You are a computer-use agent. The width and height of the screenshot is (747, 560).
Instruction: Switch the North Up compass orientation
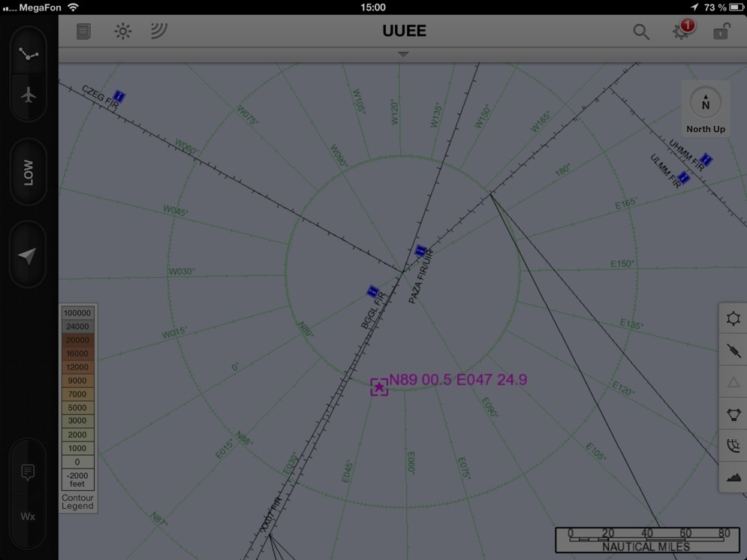coord(705,109)
